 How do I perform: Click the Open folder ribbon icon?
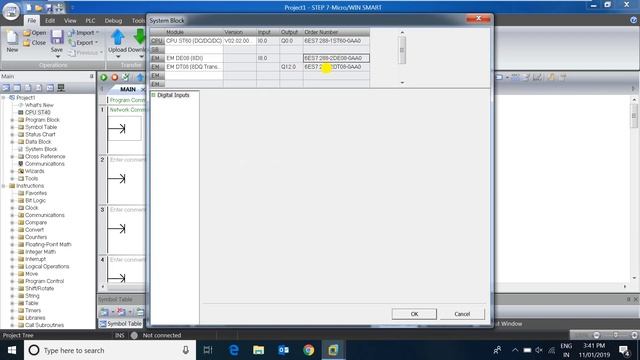pos(27,33)
